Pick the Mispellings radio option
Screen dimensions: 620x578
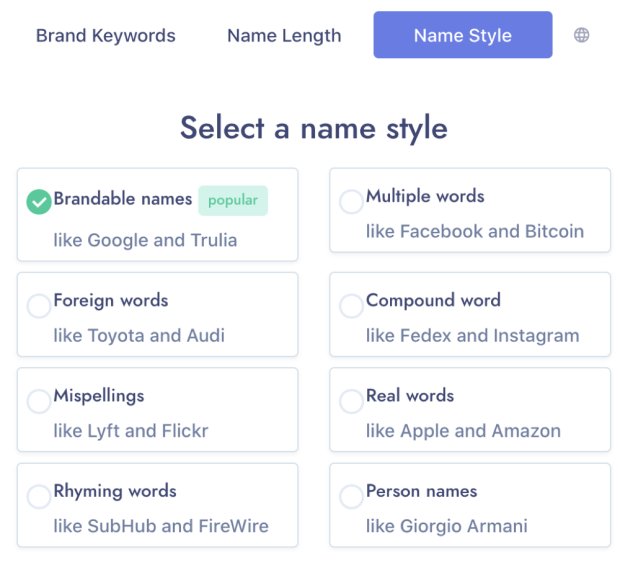[38, 402]
